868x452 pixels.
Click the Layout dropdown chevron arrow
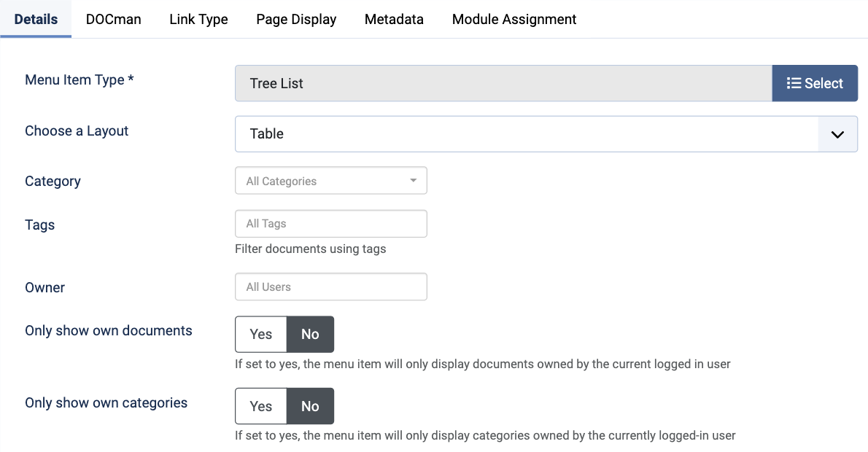pos(837,134)
